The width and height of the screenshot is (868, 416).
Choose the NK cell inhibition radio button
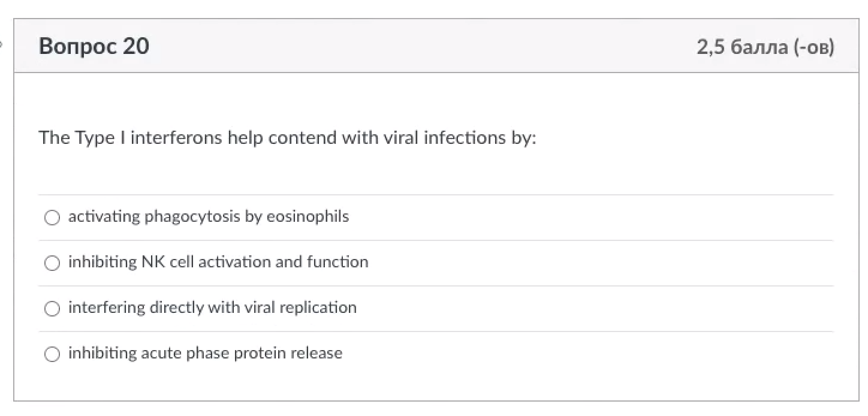(52, 263)
